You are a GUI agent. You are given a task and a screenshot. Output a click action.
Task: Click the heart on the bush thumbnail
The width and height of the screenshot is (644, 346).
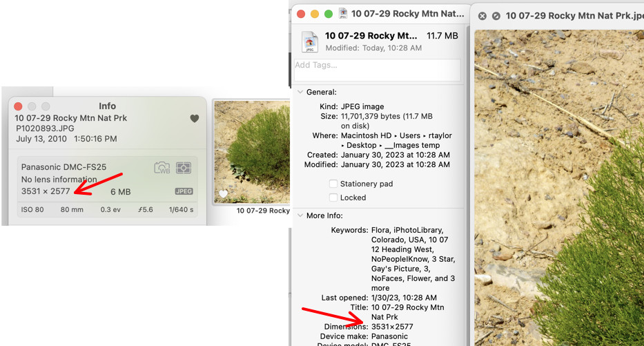pyautogui.click(x=223, y=193)
